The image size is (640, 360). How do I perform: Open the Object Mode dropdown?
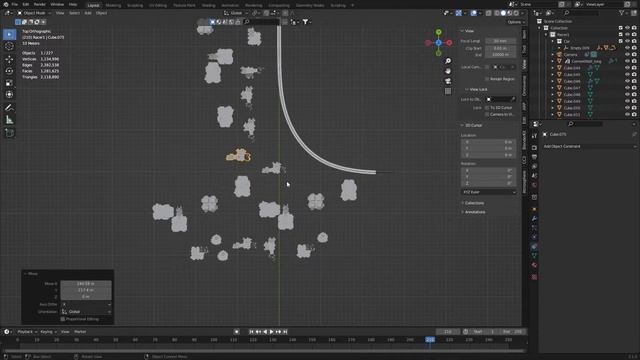(34, 13)
